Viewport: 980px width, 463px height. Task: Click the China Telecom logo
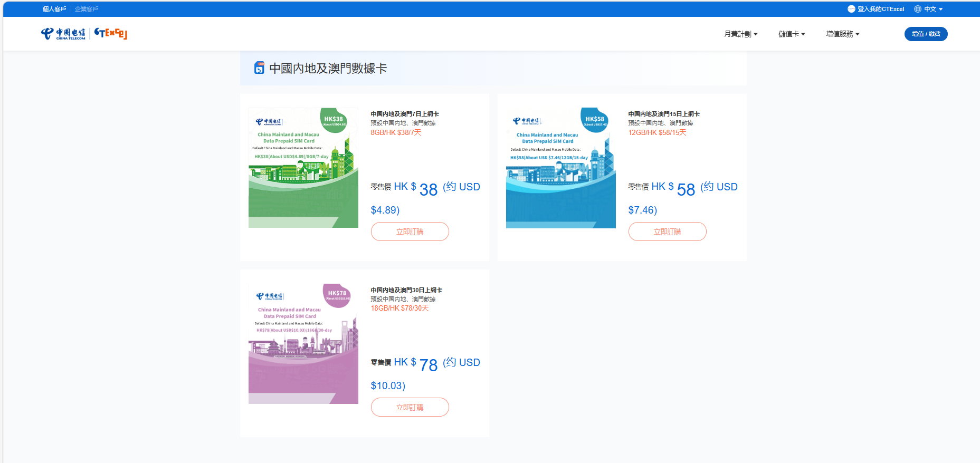(63, 34)
